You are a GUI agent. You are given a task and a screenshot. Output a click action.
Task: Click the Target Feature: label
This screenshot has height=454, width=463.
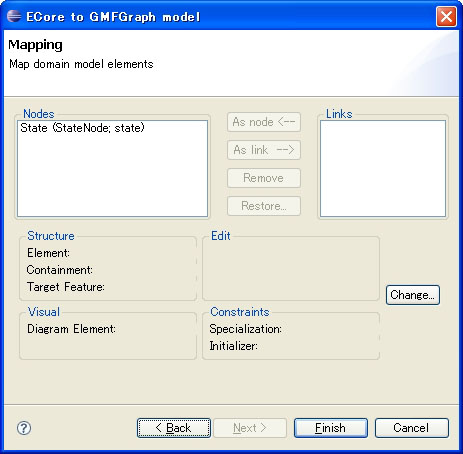tap(66, 287)
